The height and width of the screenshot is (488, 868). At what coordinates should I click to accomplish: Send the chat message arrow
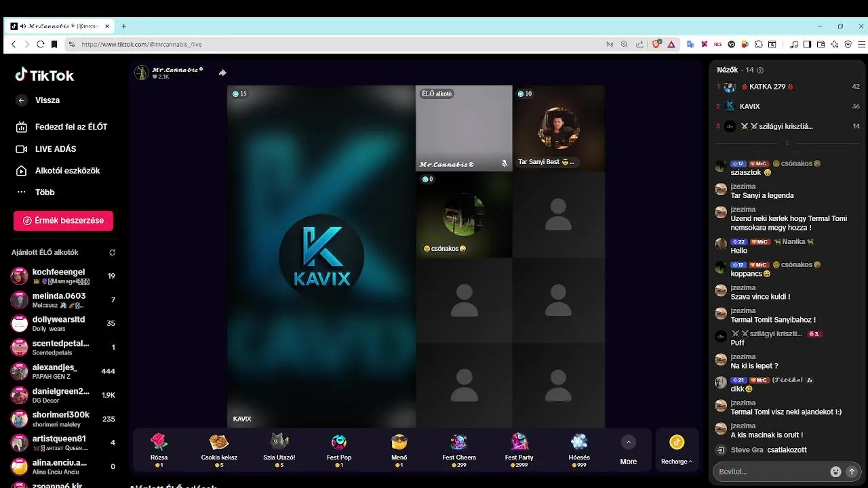(852, 472)
